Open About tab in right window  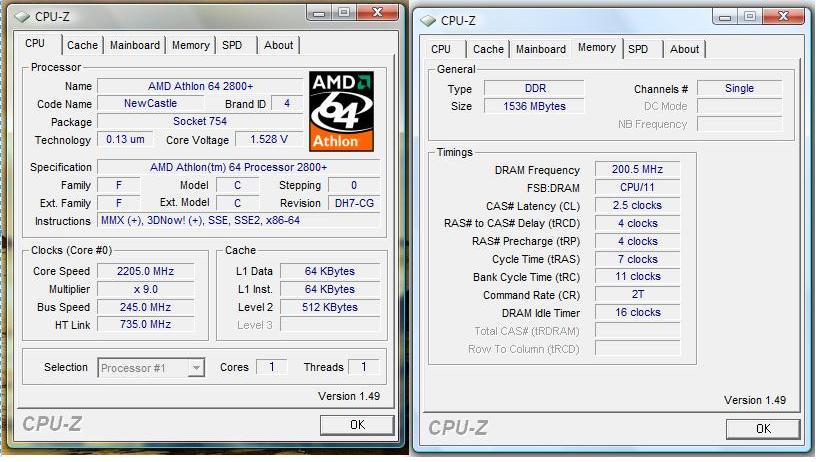[684, 49]
